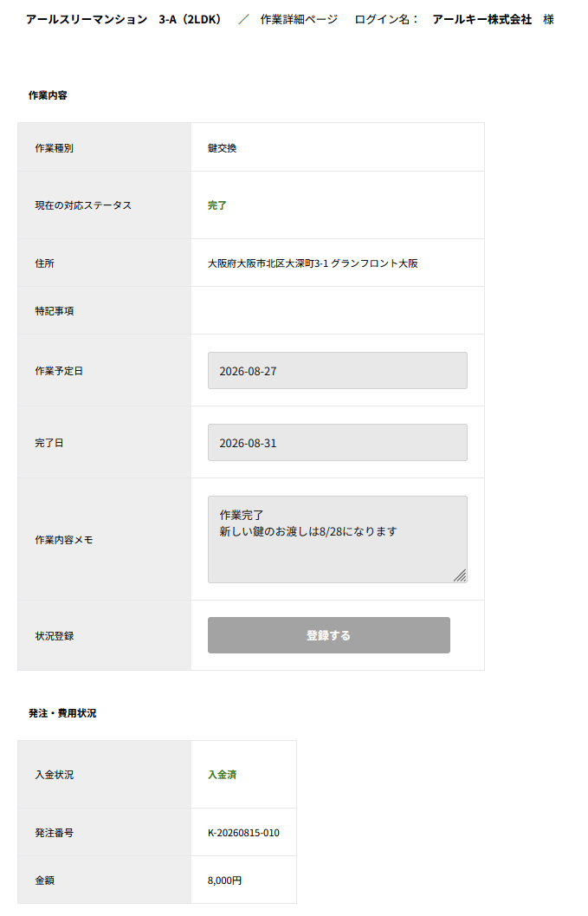Click order number K-20260815-010
Image resolution: width=588 pixels, height=916 pixels.
click(243, 833)
